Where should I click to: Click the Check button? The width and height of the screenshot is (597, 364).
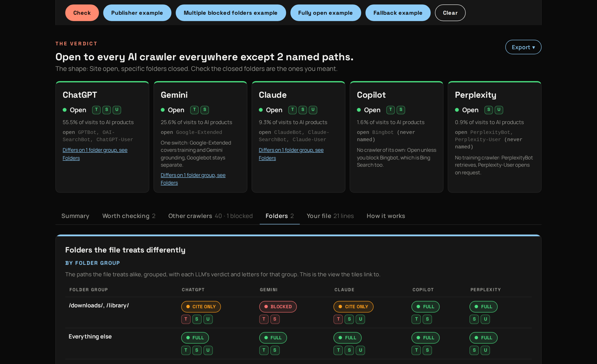(82, 13)
